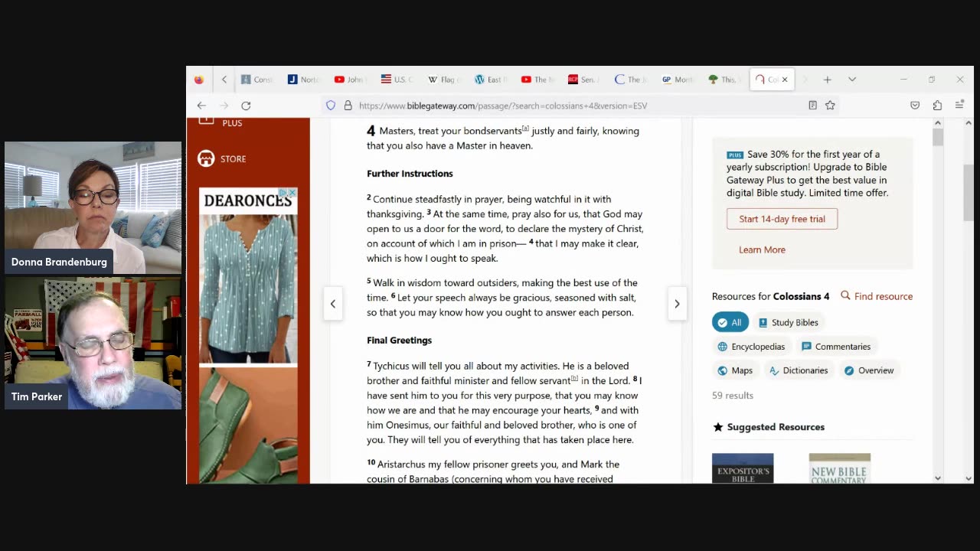
Task: Go back to the previous page
Action: click(x=201, y=106)
